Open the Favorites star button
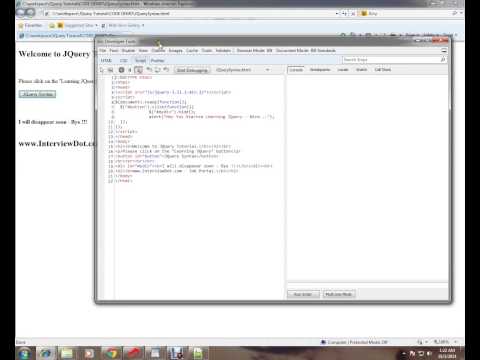This screenshot has width=480, height=360. point(30,26)
